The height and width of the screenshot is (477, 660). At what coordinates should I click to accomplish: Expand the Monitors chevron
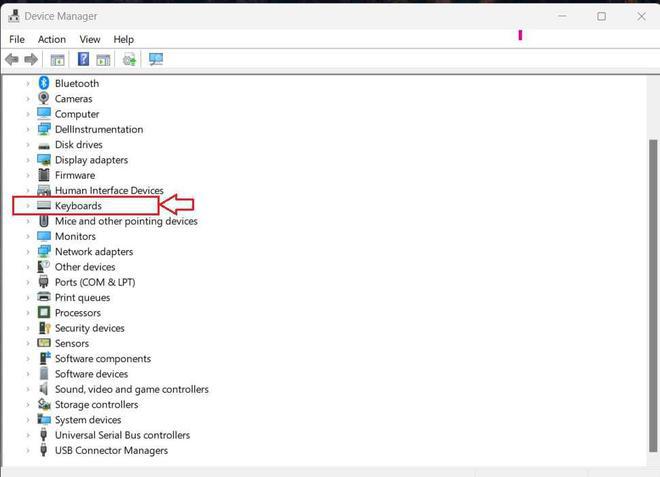point(28,236)
